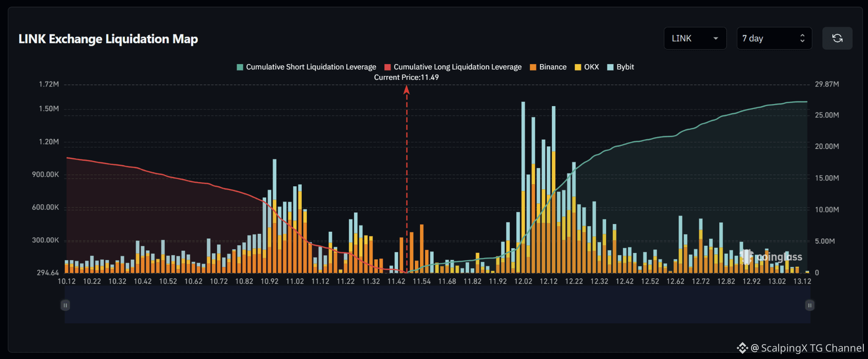Click the 10.12 x-axis price label

(67, 281)
